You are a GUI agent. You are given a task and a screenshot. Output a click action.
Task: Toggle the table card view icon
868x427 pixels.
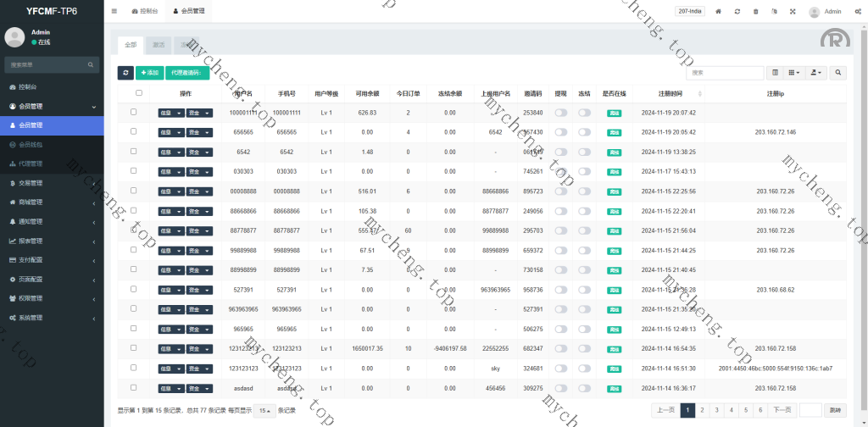point(775,73)
